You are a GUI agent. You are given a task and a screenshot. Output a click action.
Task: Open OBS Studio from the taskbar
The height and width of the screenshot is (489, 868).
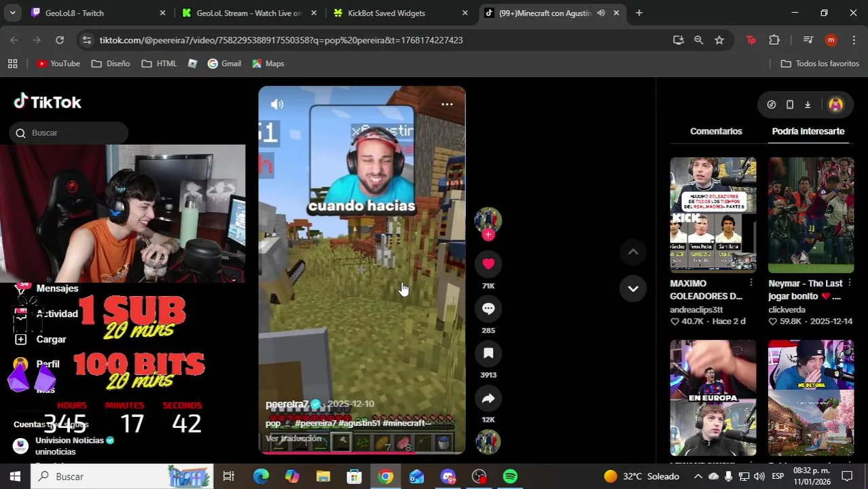(x=479, y=477)
